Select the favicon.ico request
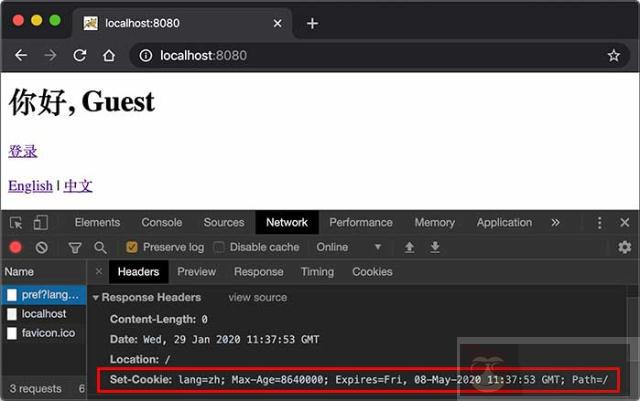The height and width of the screenshot is (401, 640). (x=48, y=333)
